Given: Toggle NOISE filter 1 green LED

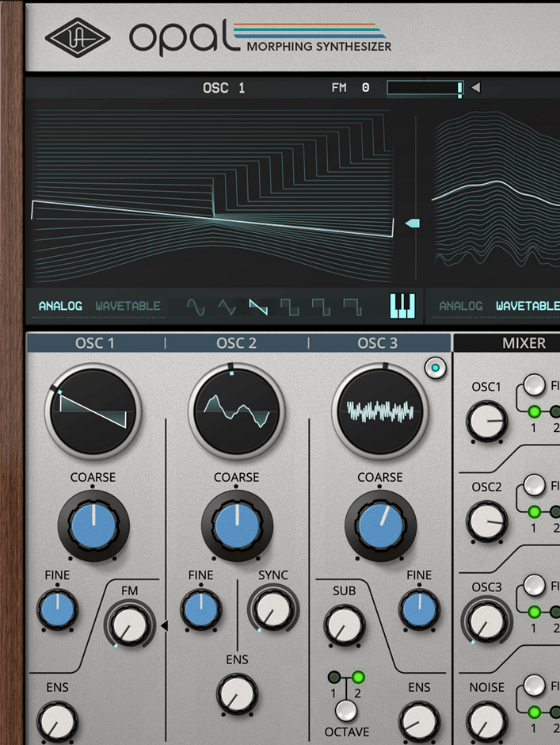Looking at the screenshot, I should pos(534,713).
